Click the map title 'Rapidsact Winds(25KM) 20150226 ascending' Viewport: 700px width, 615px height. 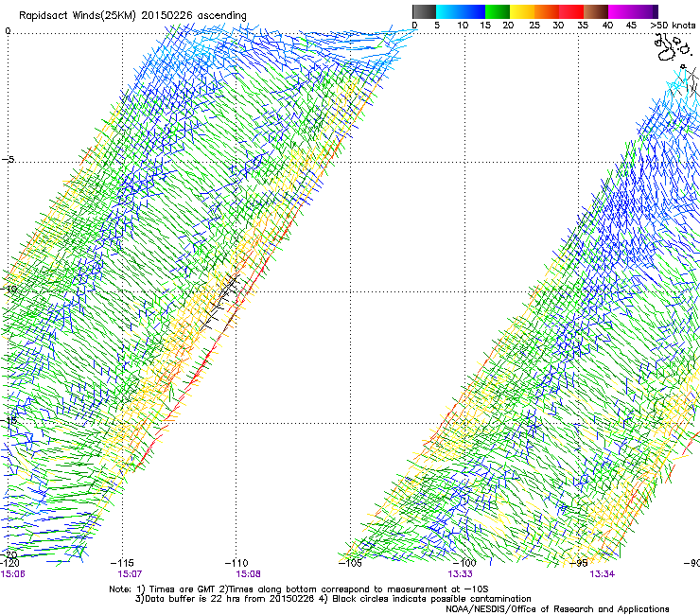132,16
